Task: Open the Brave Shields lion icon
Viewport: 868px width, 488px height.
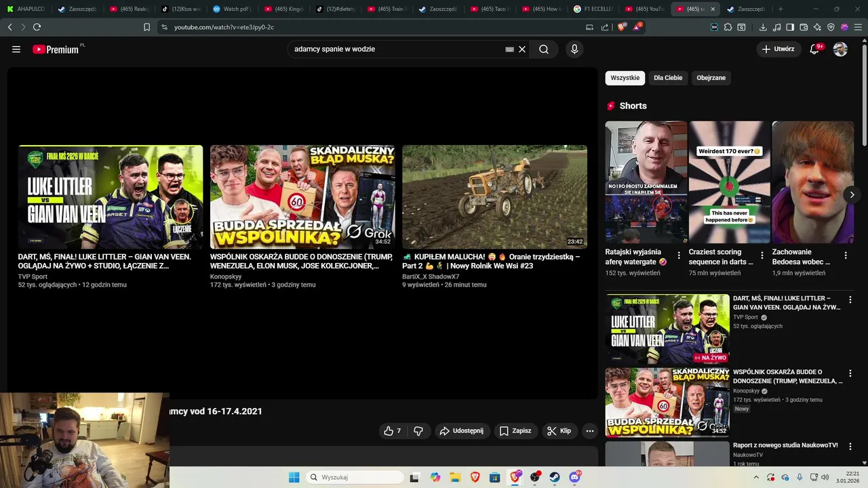Action: [x=621, y=27]
